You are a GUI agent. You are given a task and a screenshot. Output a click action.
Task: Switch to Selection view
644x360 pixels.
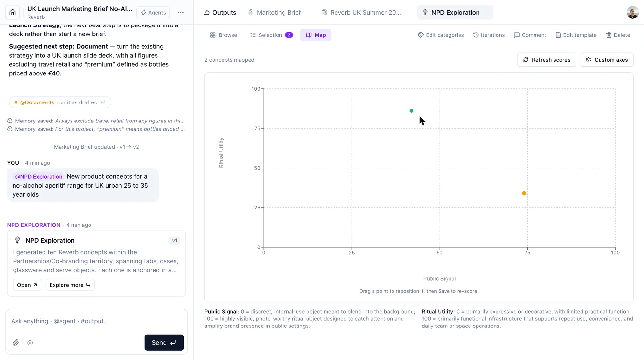click(271, 35)
